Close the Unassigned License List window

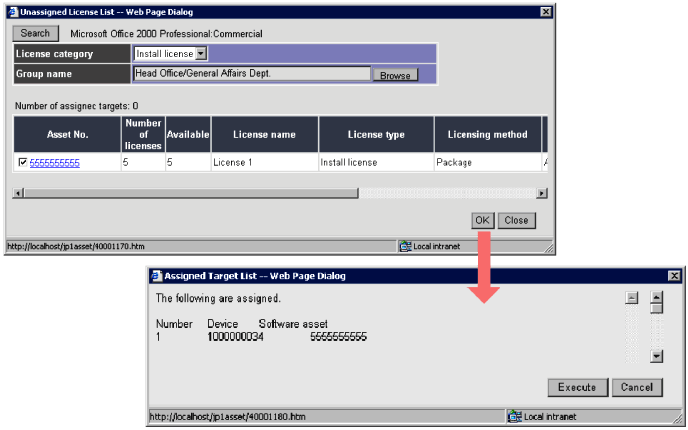tap(545, 12)
